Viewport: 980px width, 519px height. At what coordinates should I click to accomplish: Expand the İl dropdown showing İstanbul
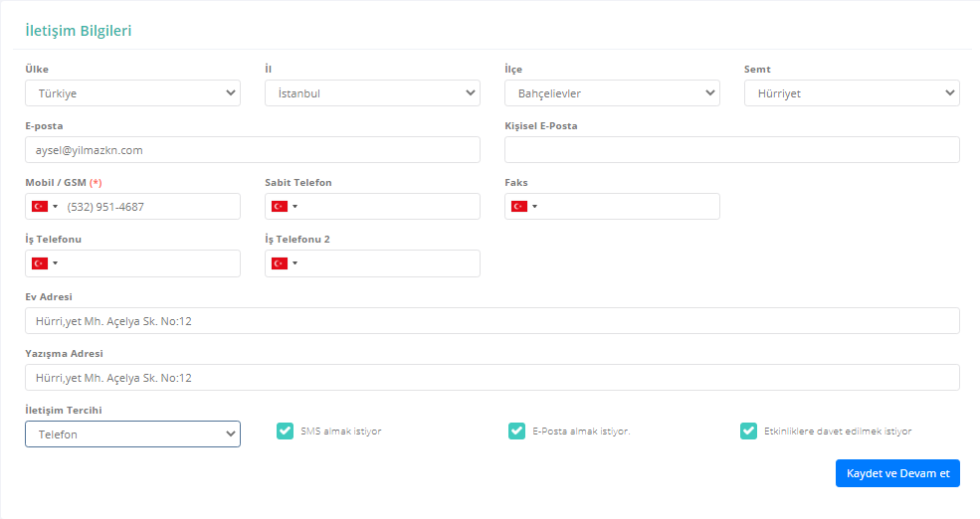(372, 93)
